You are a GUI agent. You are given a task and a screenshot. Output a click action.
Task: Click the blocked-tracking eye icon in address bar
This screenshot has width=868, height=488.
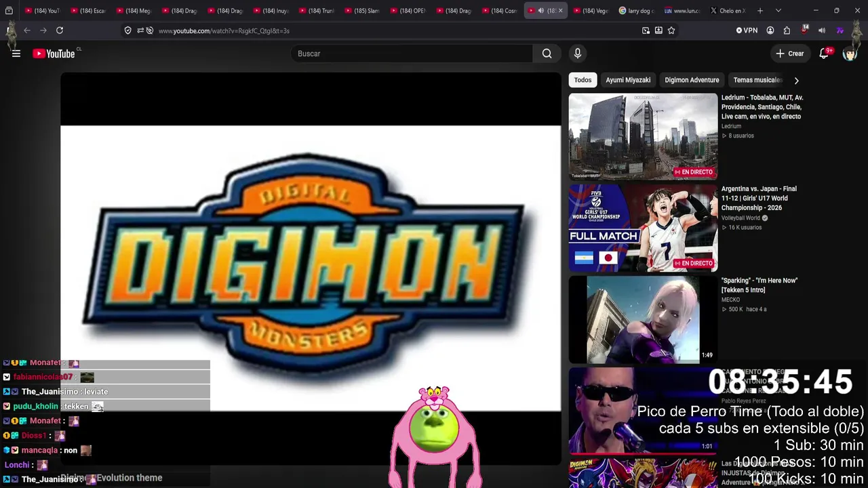tap(150, 30)
